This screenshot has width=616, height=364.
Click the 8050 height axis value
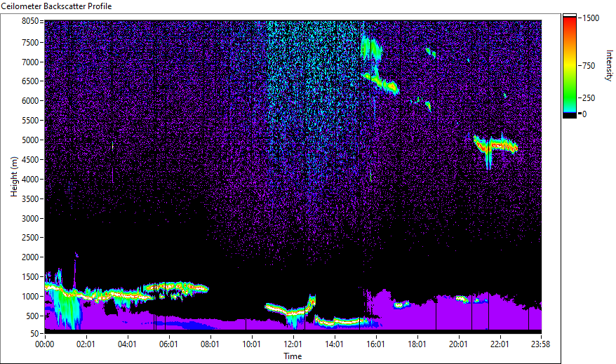[x=30, y=21]
